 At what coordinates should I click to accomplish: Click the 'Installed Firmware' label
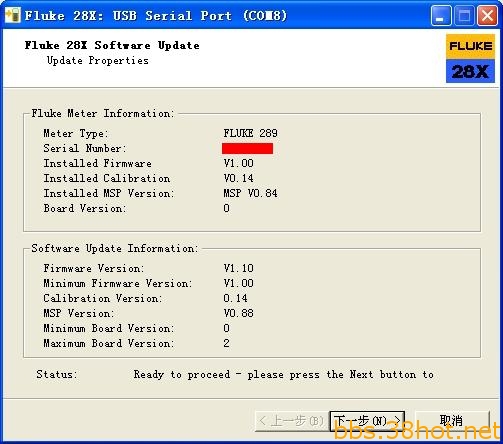coord(97,163)
